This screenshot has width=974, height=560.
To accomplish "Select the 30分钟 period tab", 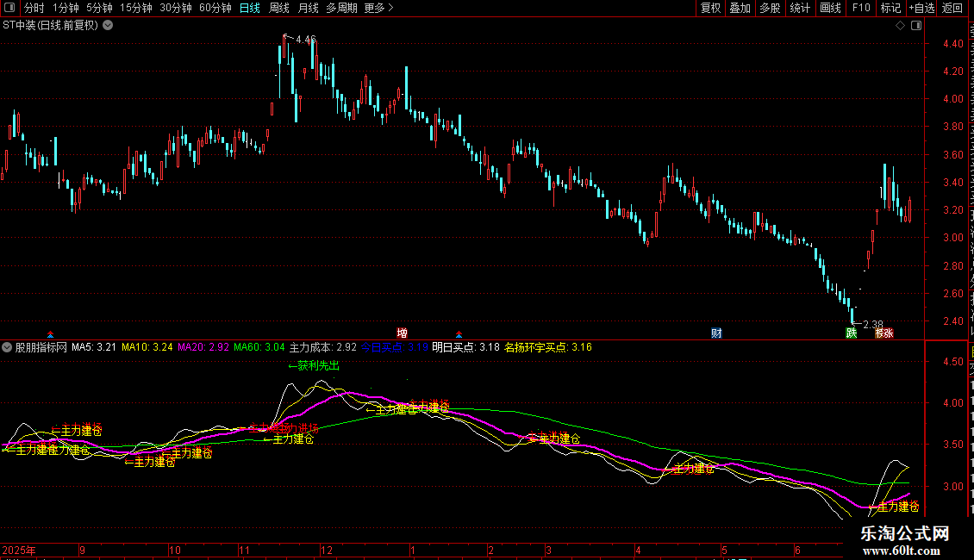I will (175, 8).
